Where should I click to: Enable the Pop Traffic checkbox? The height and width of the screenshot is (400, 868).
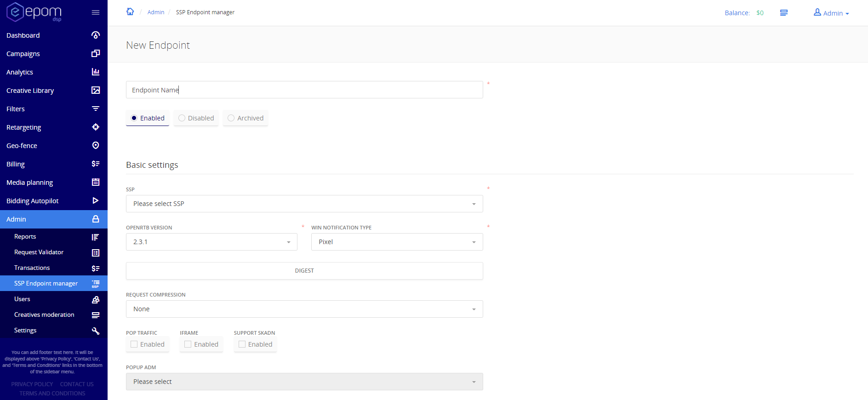click(x=134, y=344)
